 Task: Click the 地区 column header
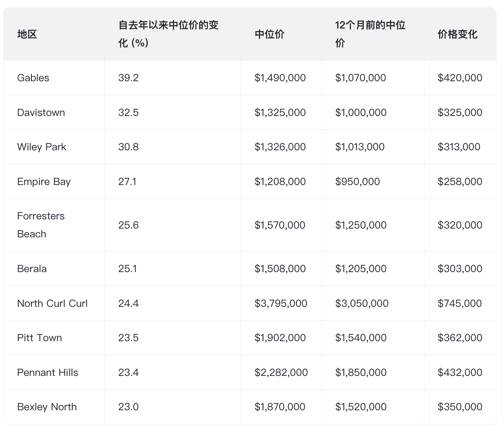[27, 34]
